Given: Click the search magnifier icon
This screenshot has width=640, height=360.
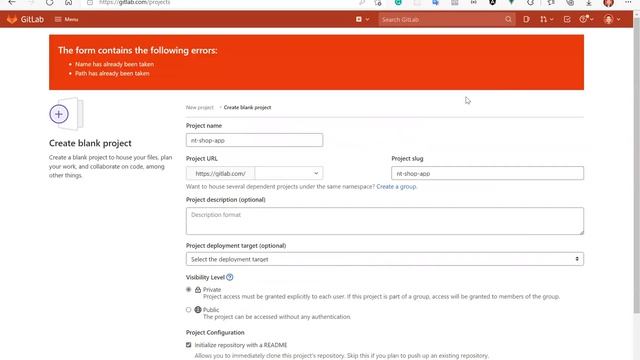Looking at the screenshot, I should [x=508, y=19].
